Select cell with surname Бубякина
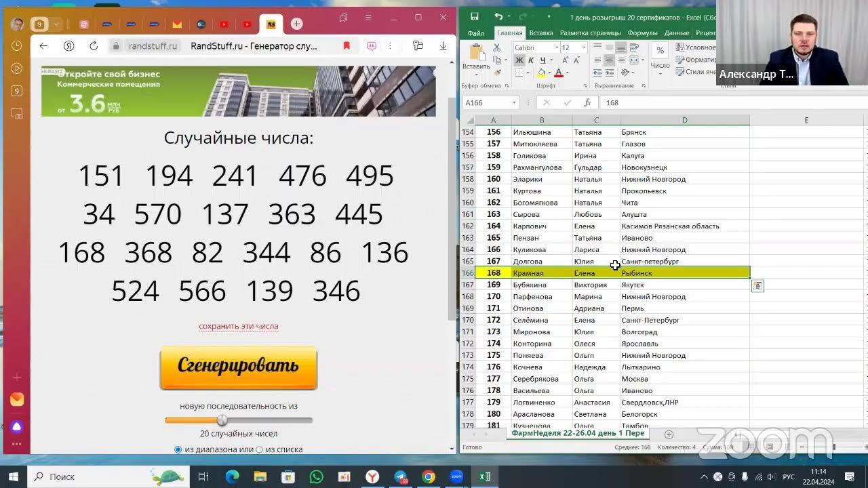The height and width of the screenshot is (488, 868). tap(542, 285)
